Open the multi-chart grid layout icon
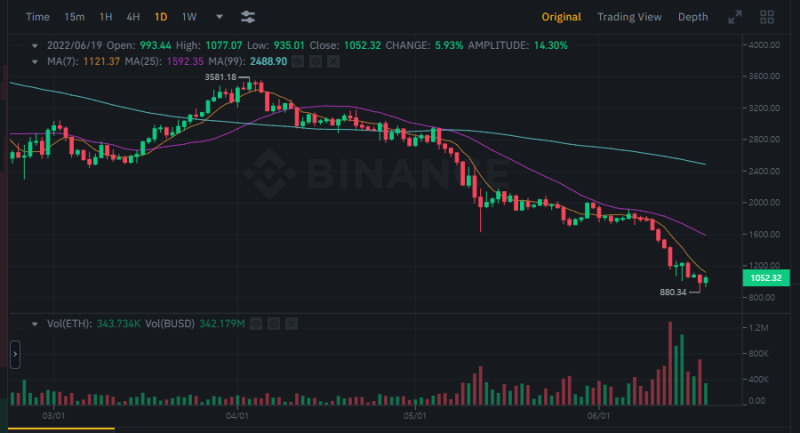The height and width of the screenshot is (433, 800). click(x=767, y=17)
